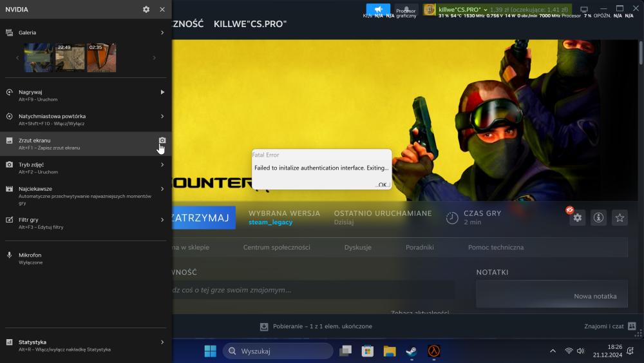Start recording with Nagrywaj play arrow
Viewport: 644px width, 363px height.
coord(162,92)
